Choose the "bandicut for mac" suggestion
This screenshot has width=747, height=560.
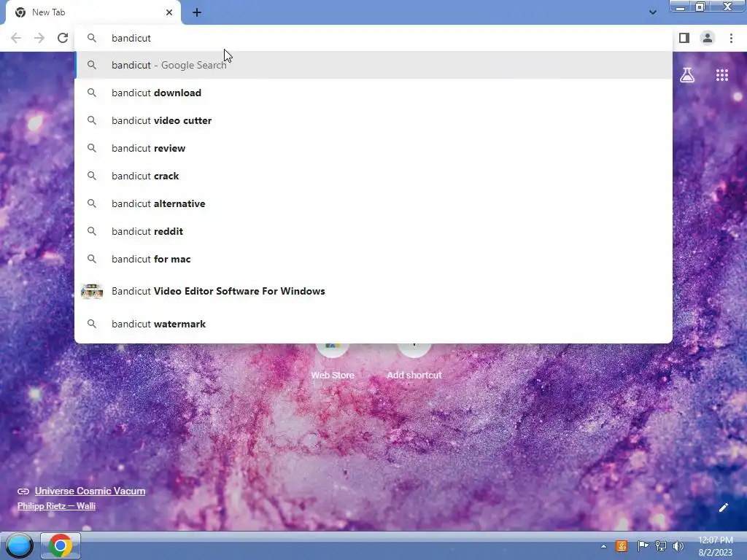[373, 259]
